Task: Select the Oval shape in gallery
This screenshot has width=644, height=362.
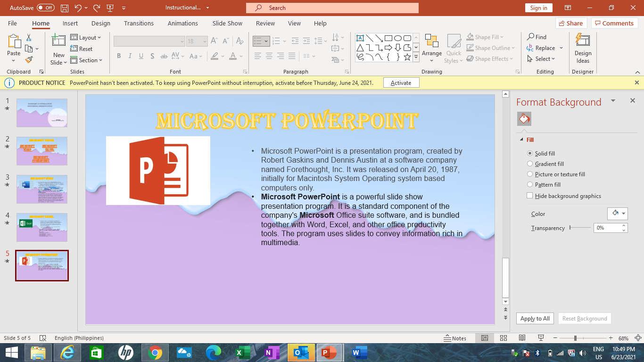Action: point(398,38)
